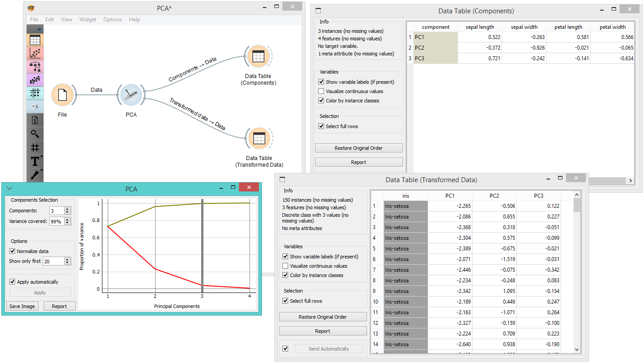
Task: Click the Save Image button
Action: [x=22, y=306]
